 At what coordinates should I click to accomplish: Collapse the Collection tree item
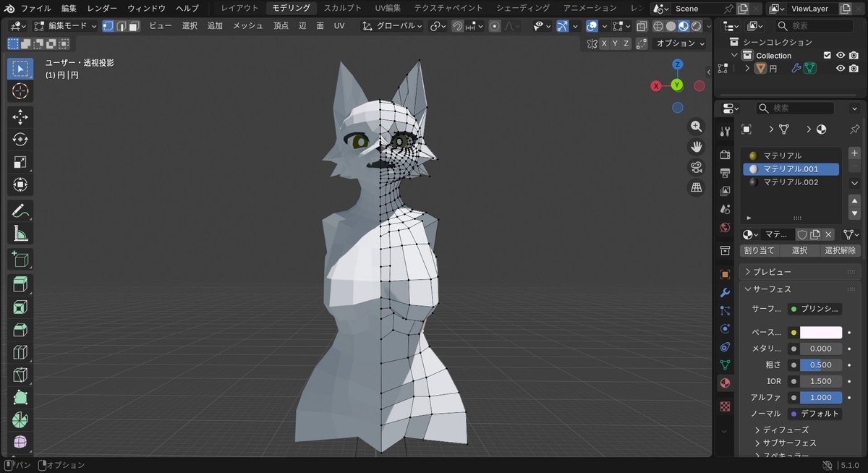click(x=734, y=55)
